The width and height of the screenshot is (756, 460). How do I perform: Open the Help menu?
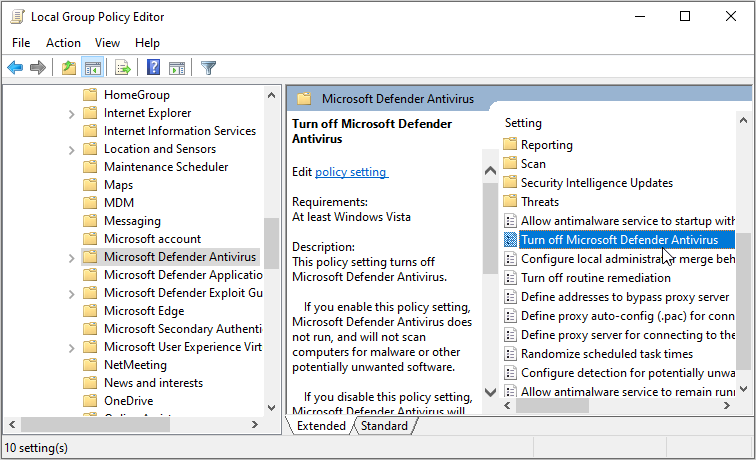click(x=147, y=43)
